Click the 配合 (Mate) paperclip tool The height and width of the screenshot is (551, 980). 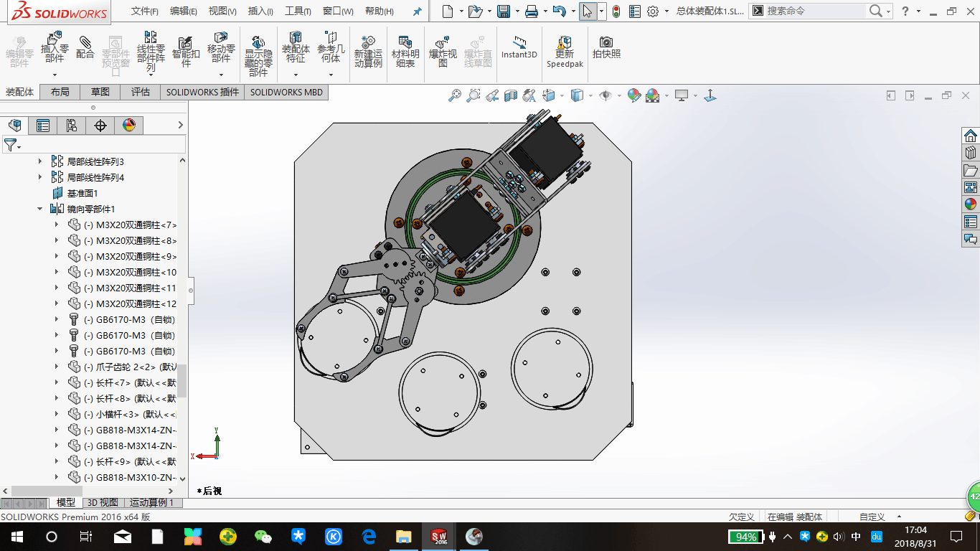tap(85, 47)
